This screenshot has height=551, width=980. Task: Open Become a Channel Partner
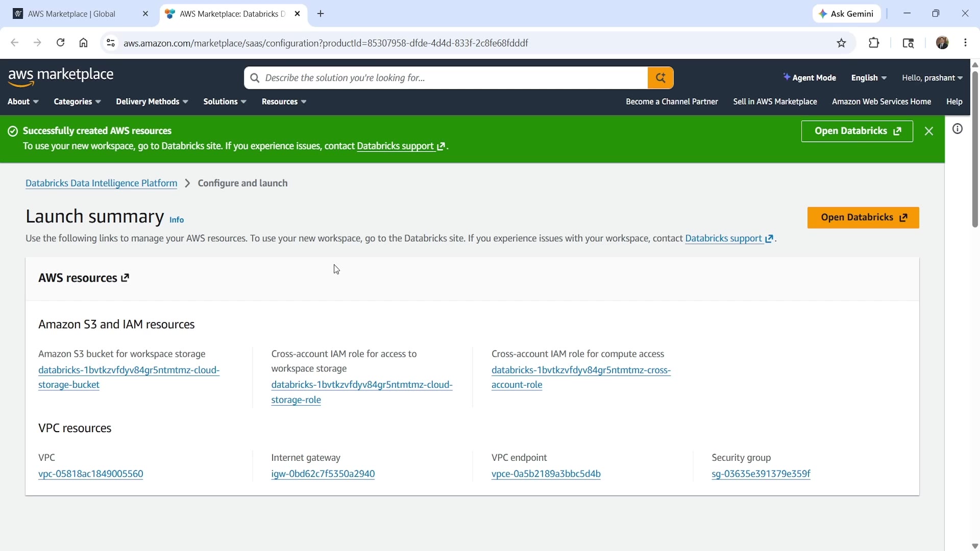pos(672,102)
